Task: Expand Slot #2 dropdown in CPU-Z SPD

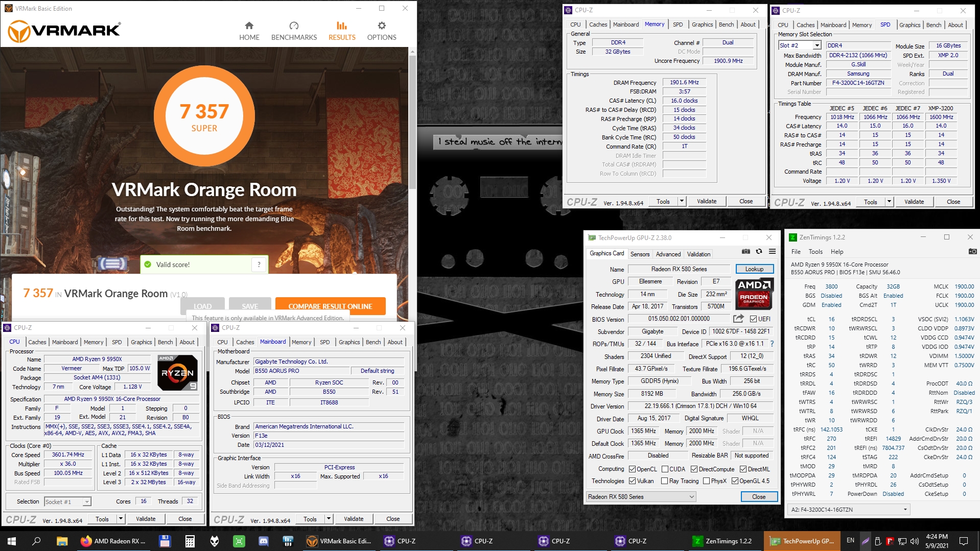Action: [817, 45]
